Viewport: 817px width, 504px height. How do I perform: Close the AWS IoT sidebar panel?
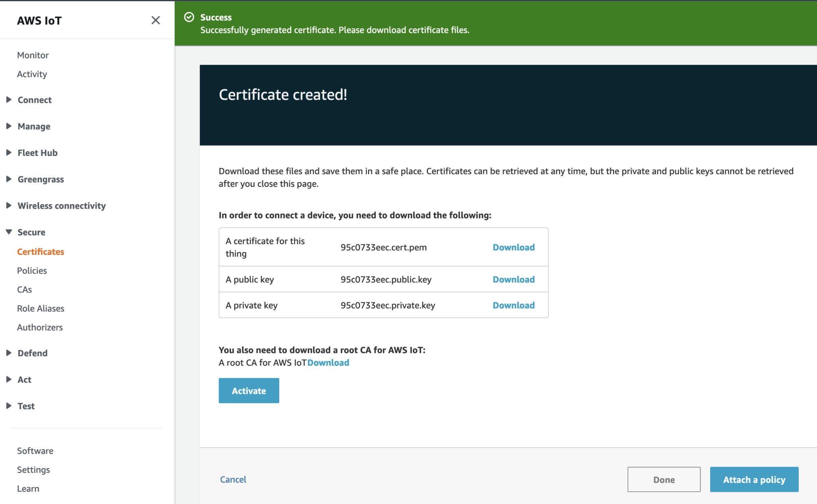(156, 20)
